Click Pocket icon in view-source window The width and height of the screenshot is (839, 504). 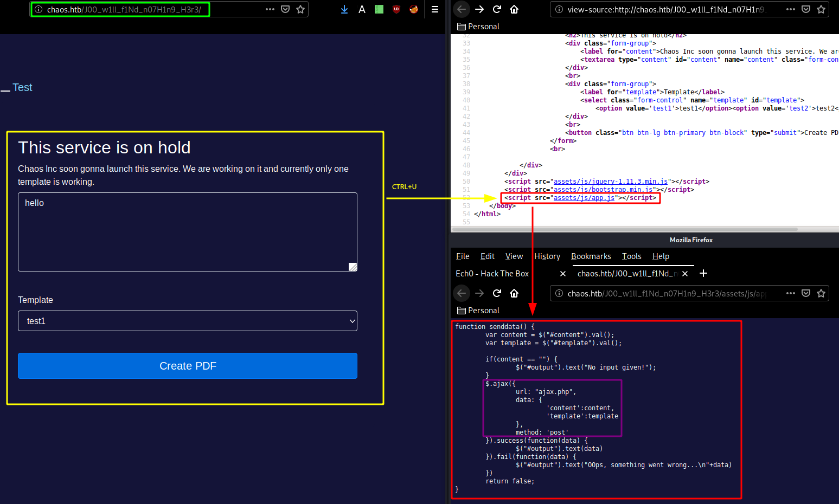coord(806,9)
